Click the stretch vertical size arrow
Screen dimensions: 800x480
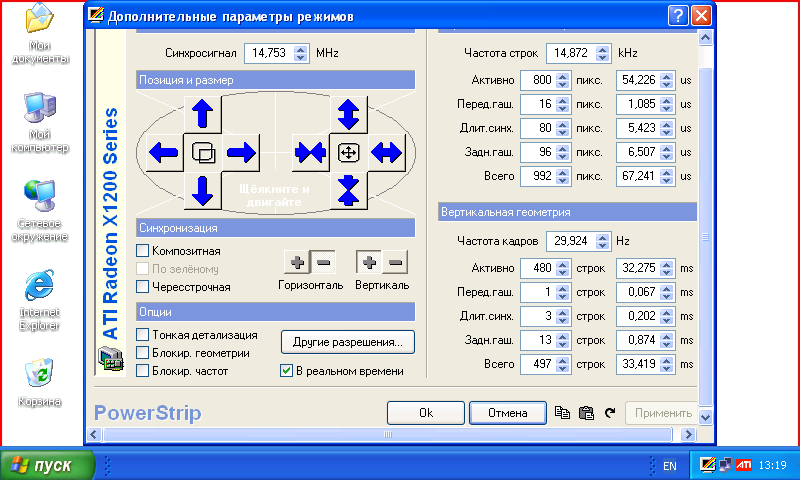(x=348, y=113)
